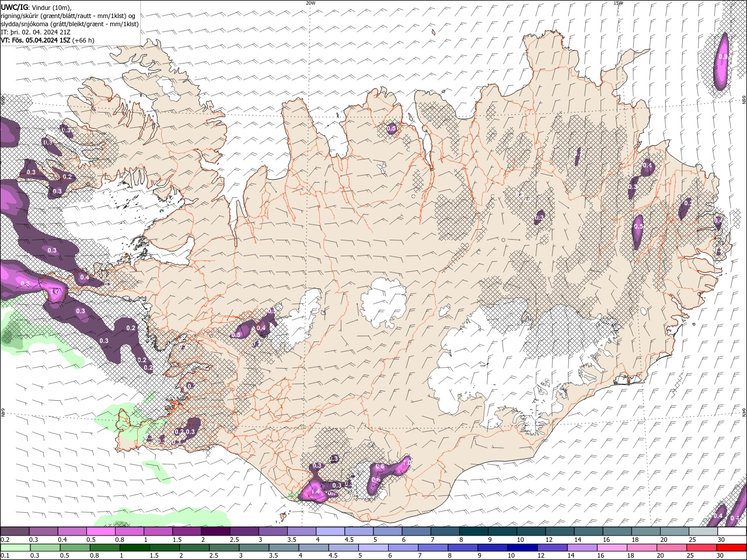Click the "IT: þri. 02. 04. 2024 21Z" line
The height and width of the screenshot is (560, 747).
click(36, 32)
